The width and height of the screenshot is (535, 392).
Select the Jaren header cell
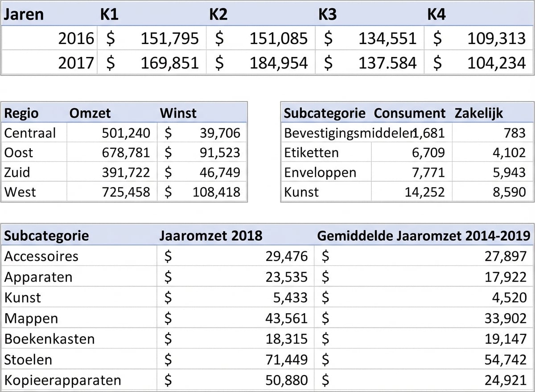coord(23,14)
